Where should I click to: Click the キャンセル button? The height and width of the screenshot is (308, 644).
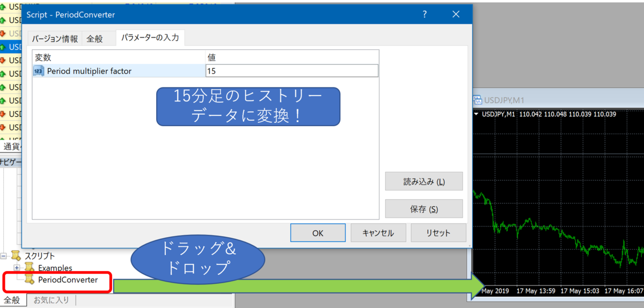[x=378, y=233]
